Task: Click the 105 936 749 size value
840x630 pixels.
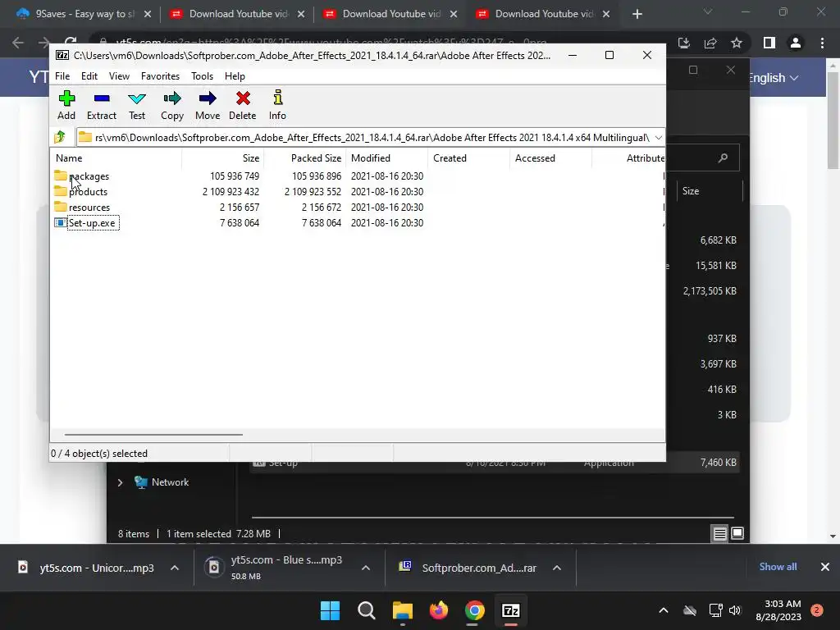Action: [234, 176]
